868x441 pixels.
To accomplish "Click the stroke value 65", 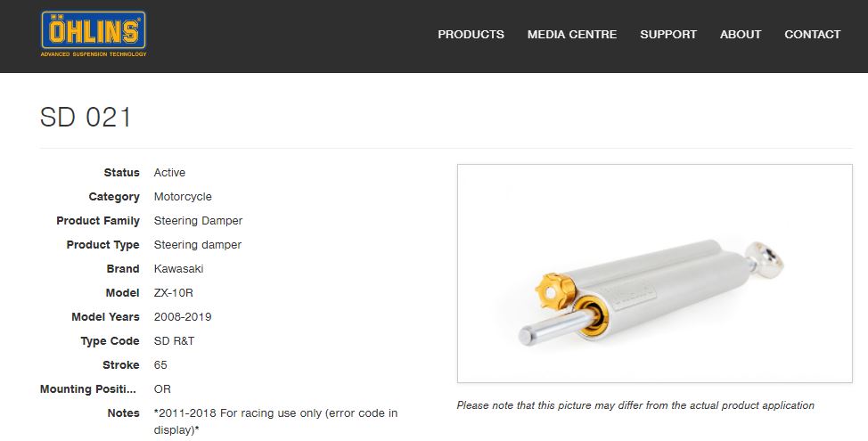I will [x=160, y=365].
